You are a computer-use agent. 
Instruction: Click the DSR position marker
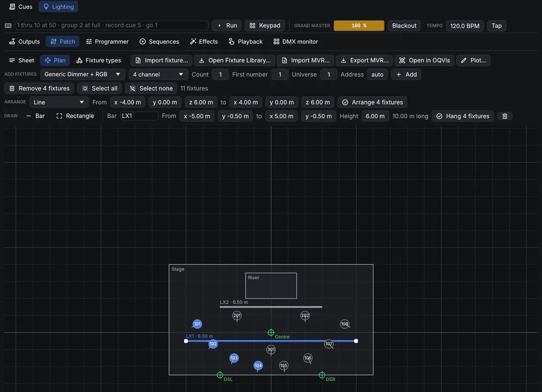[x=322, y=375]
